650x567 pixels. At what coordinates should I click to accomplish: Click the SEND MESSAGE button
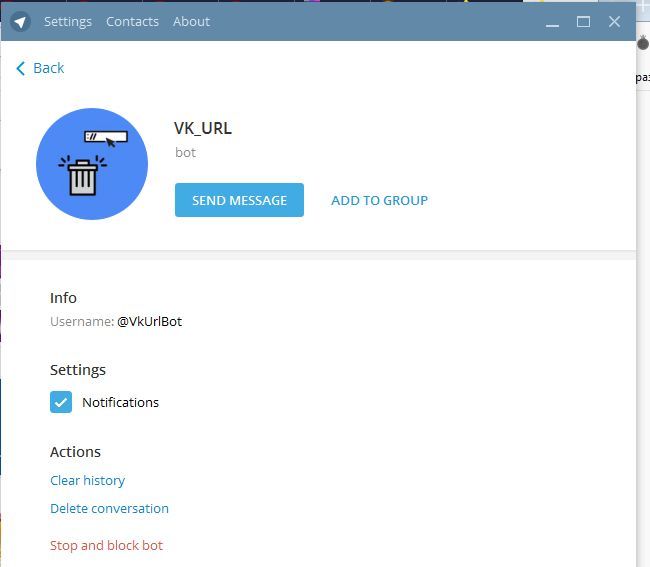point(239,200)
